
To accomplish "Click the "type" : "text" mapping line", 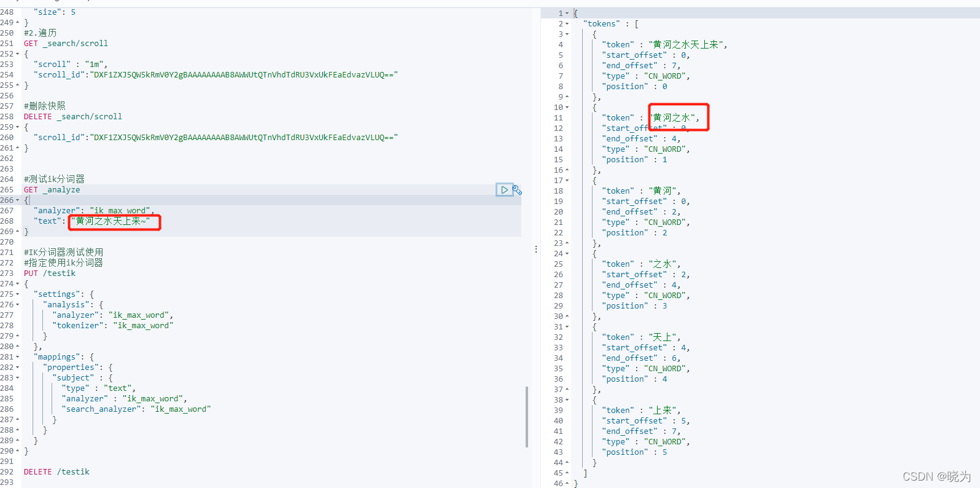I will [x=98, y=388].
